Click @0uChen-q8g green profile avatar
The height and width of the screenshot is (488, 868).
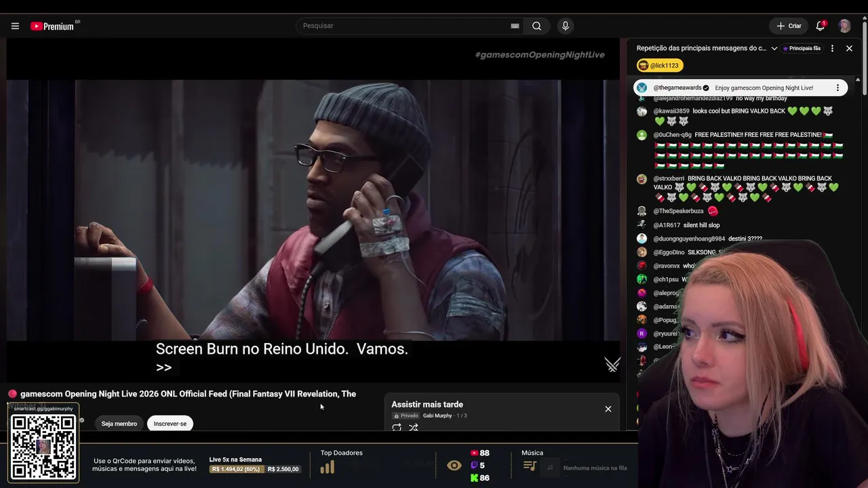tap(642, 135)
